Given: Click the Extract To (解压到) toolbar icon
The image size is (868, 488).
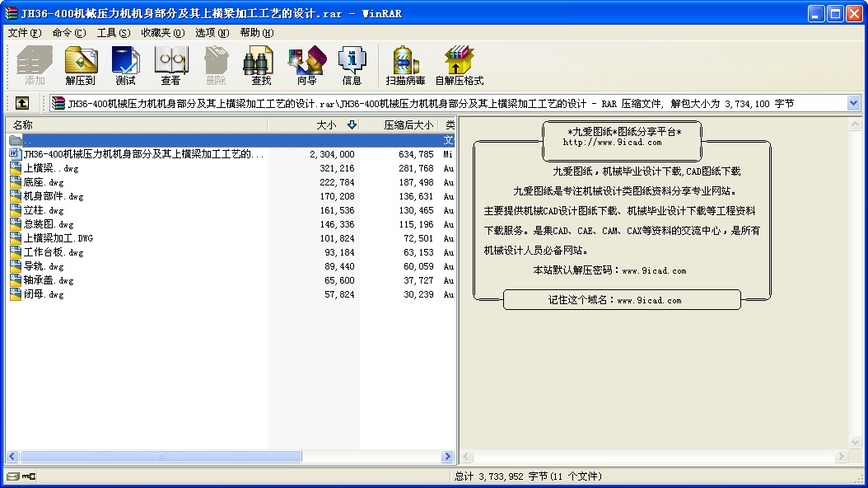Looking at the screenshot, I should (81, 66).
